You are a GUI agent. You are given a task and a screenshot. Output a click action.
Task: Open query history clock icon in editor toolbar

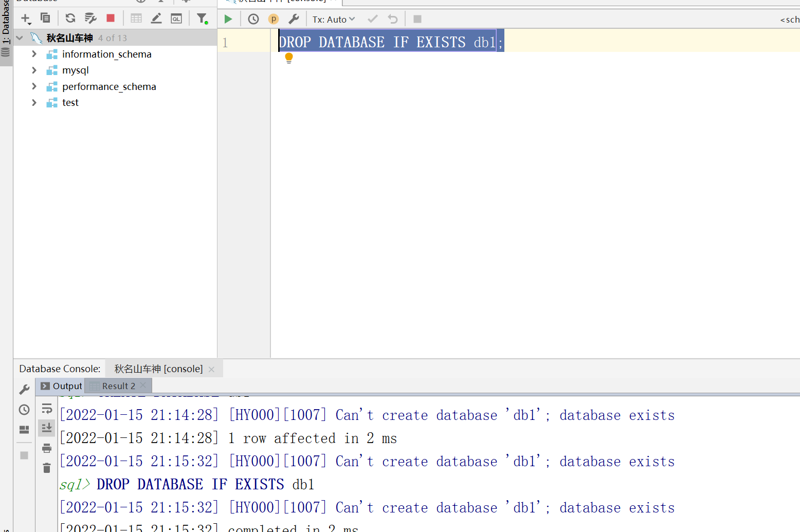tap(253, 19)
